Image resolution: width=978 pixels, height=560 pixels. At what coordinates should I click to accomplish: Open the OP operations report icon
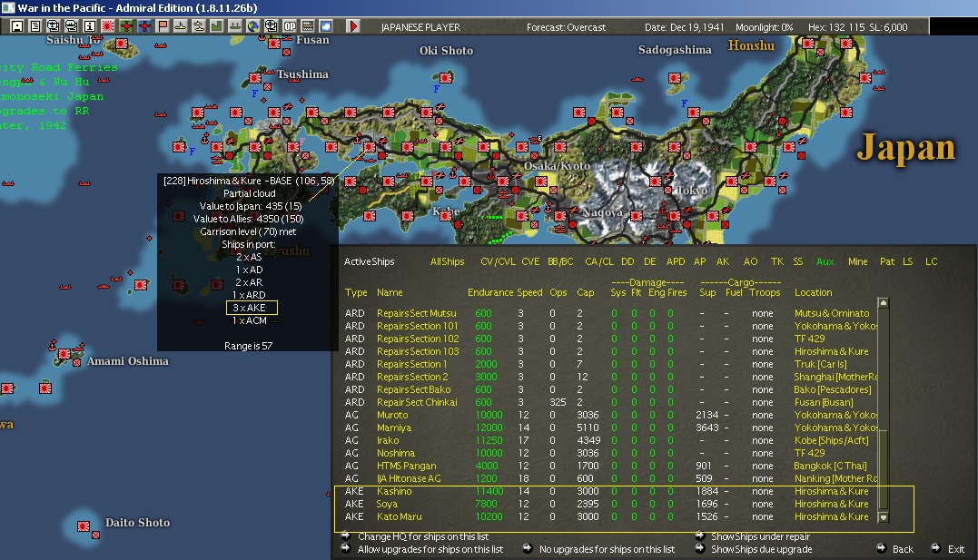[x=290, y=26]
